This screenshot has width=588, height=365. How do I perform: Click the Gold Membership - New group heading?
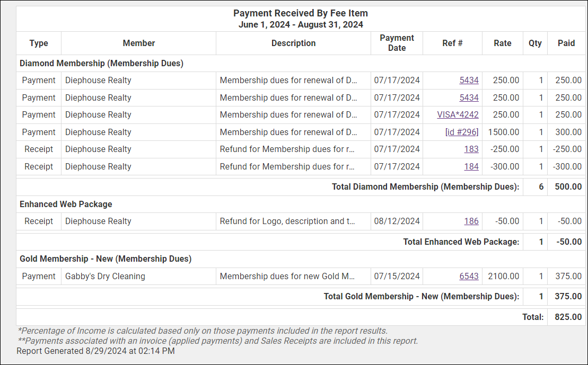(x=106, y=259)
